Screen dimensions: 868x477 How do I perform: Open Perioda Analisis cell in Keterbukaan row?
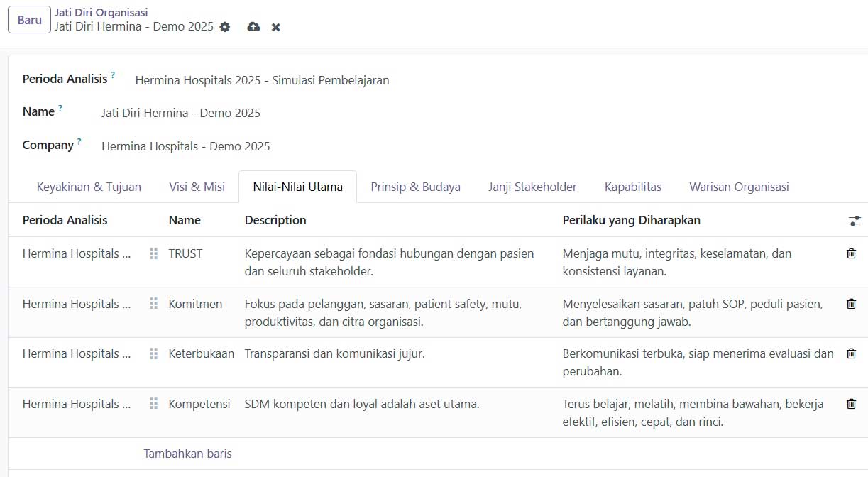(77, 353)
